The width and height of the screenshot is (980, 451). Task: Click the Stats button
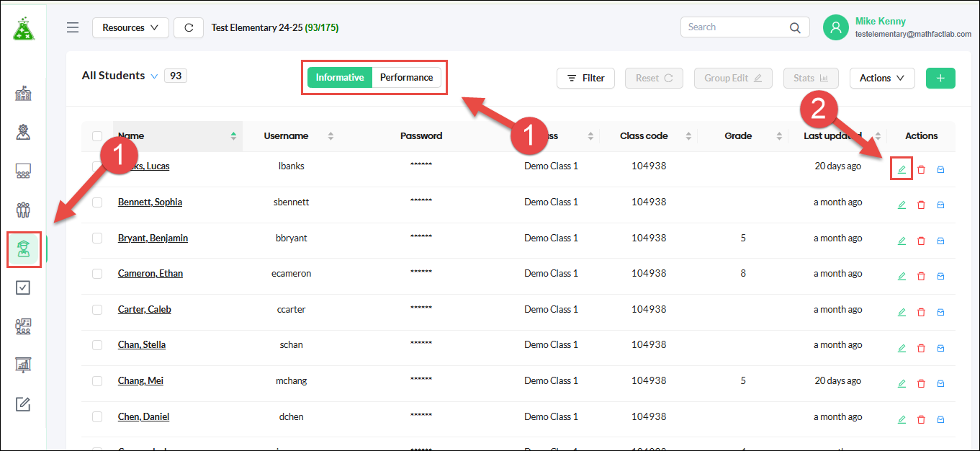click(x=811, y=78)
